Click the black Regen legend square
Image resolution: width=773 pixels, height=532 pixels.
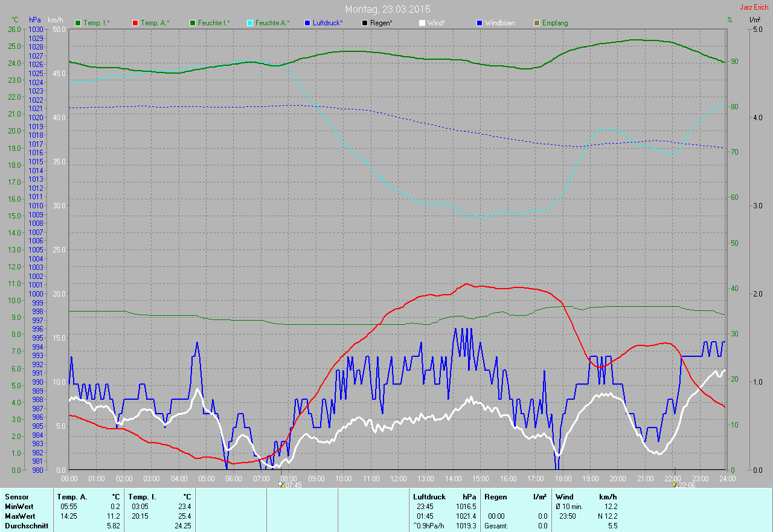point(365,23)
